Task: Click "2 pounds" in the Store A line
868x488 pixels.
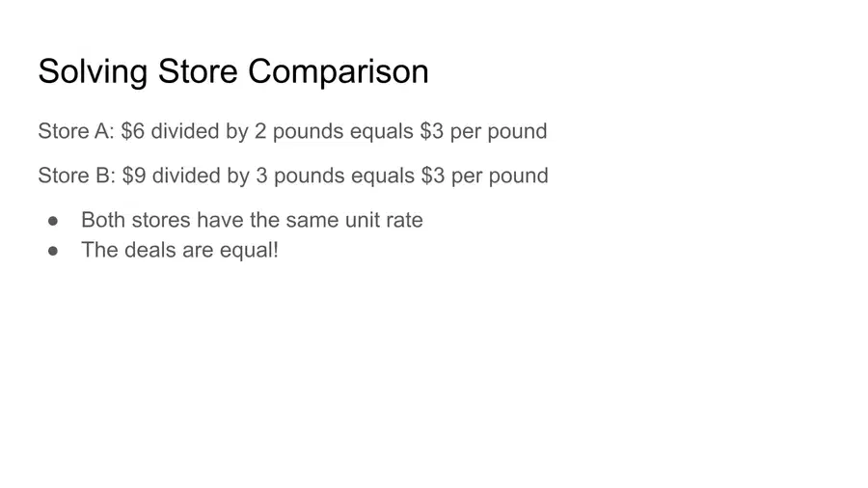Action: click(299, 132)
